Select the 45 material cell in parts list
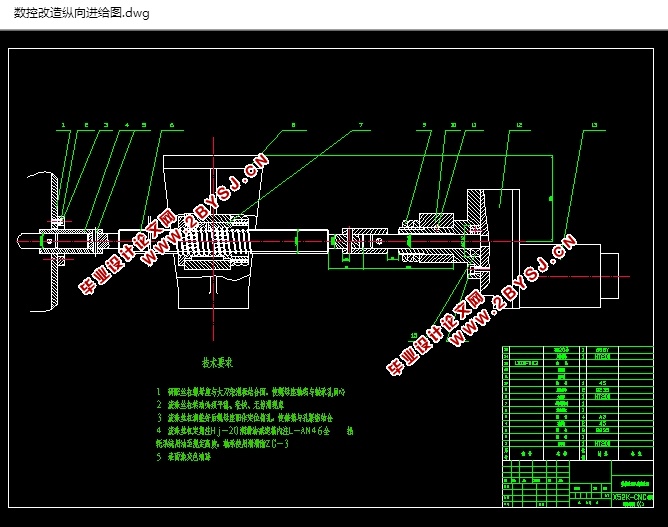The height and width of the screenshot is (527, 668). (602, 383)
